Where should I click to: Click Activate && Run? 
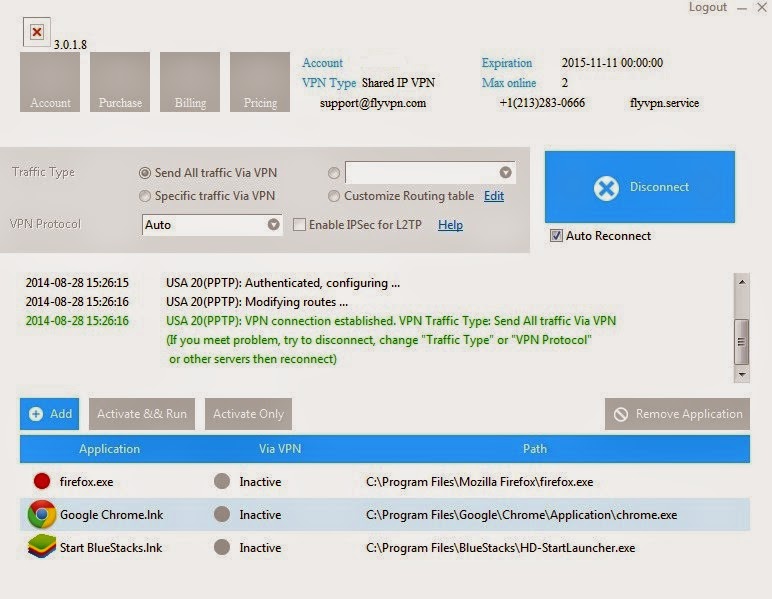pos(142,414)
